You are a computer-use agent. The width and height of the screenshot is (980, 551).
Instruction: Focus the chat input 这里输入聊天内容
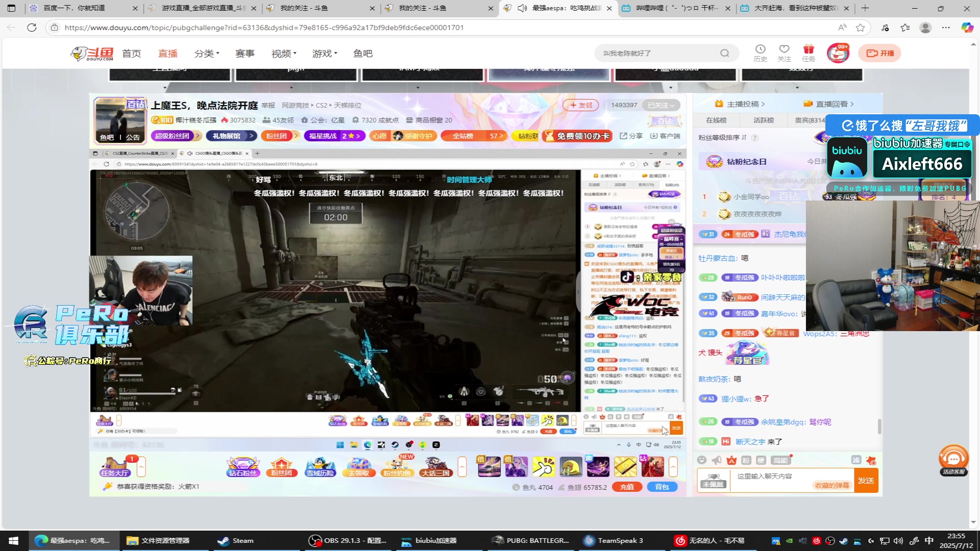(x=793, y=481)
